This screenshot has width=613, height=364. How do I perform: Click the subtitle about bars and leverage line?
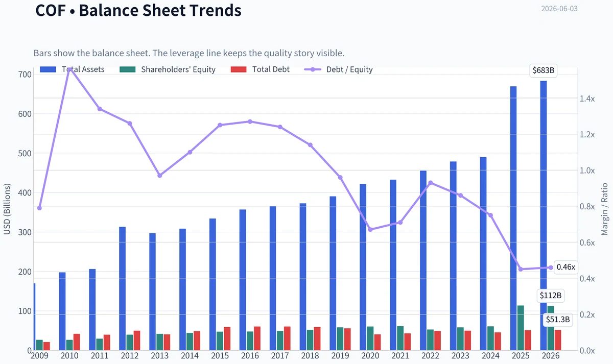[188, 53]
